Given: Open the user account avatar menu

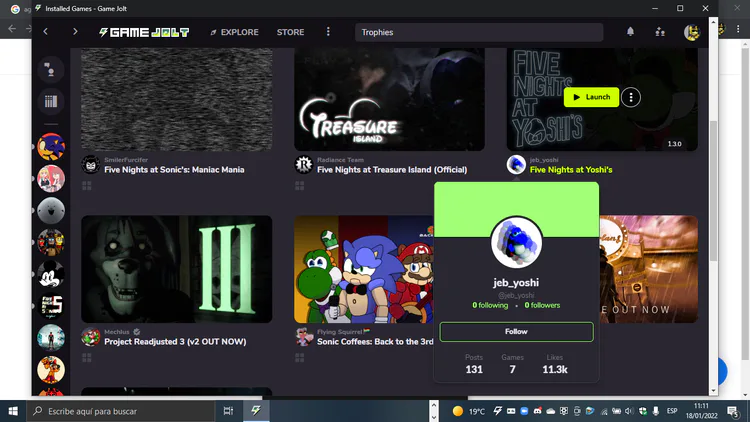Looking at the screenshot, I should [x=691, y=32].
